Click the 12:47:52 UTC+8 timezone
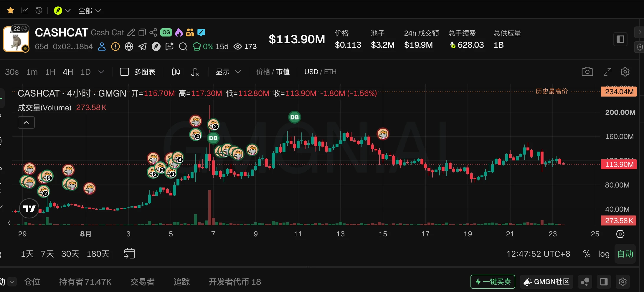The width and height of the screenshot is (644, 292). coord(538,254)
